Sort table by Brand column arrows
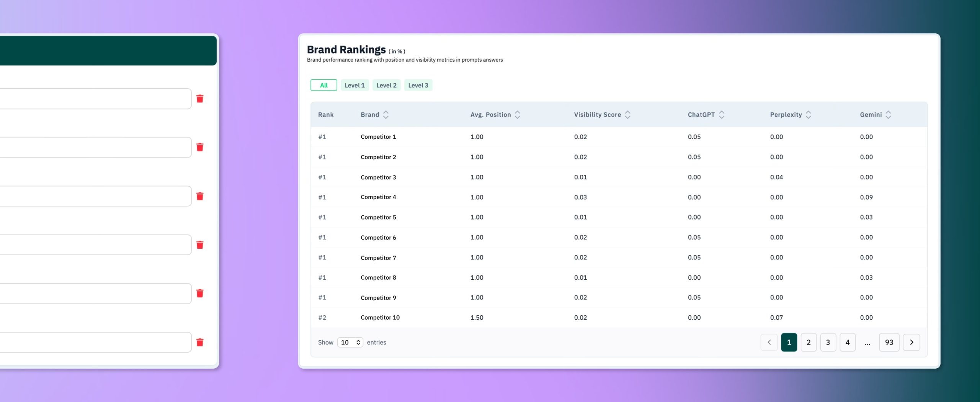The image size is (980, 402). click(x=386, y=115)
